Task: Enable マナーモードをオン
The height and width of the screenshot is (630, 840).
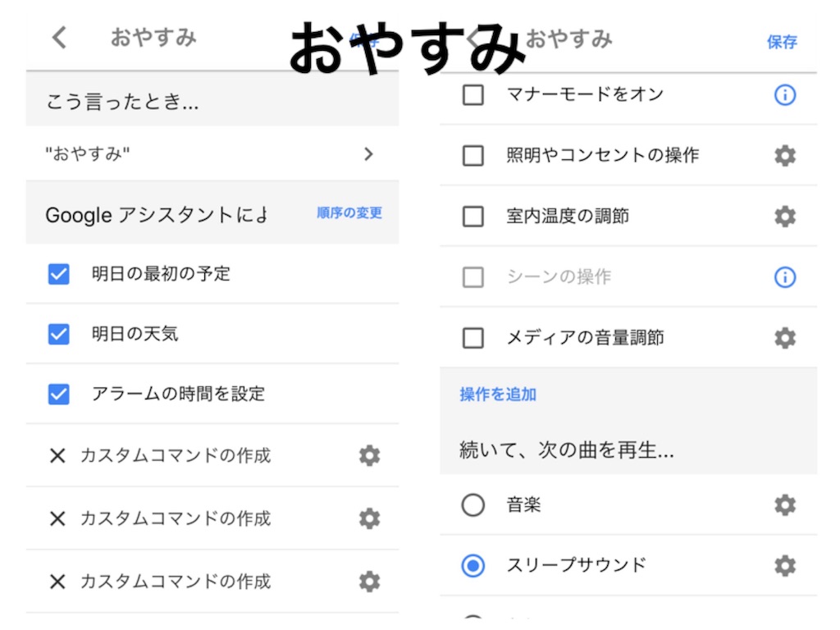Action: coord(472,94)
